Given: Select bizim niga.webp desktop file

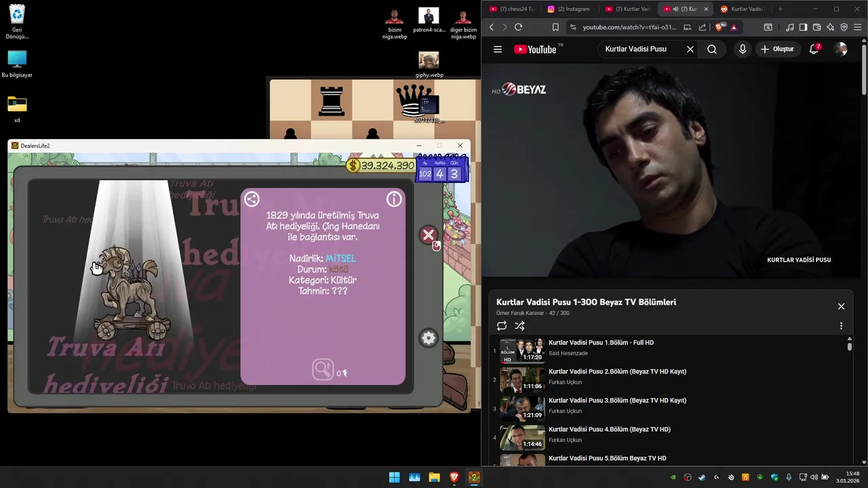Looking at the screenshot, I should pyautogui.click(x=395, y=24).
